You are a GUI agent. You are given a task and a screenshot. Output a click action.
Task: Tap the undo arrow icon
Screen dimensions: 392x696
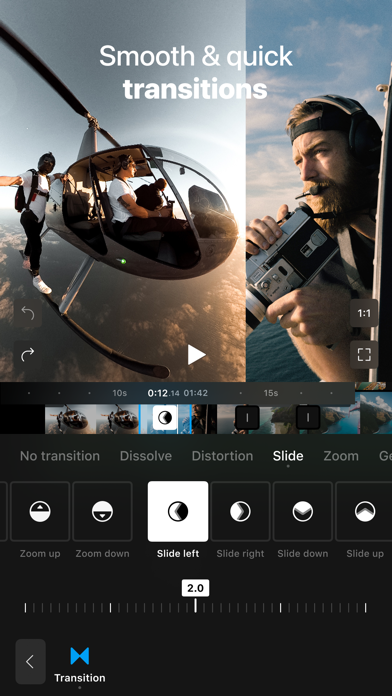tap(28, 313)
